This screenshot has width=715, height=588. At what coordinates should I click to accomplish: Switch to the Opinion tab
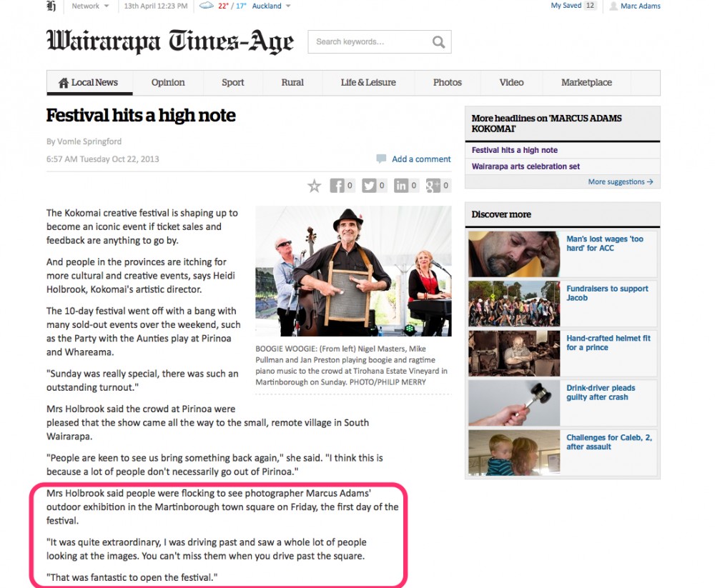tap(168, 82)
